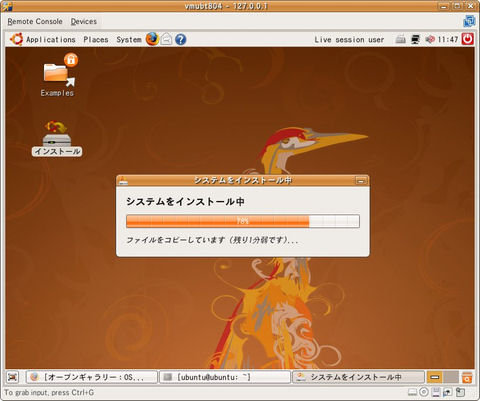The image size is (480, 401).
Task: Click the last VMware status bar icon
Action: click(x=460, y=392)
